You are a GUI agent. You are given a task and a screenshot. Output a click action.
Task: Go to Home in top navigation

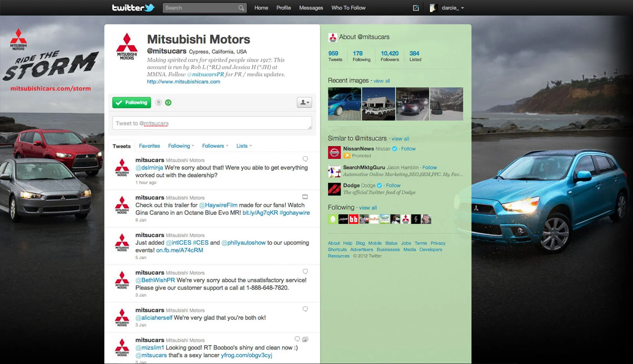(261, 8)
